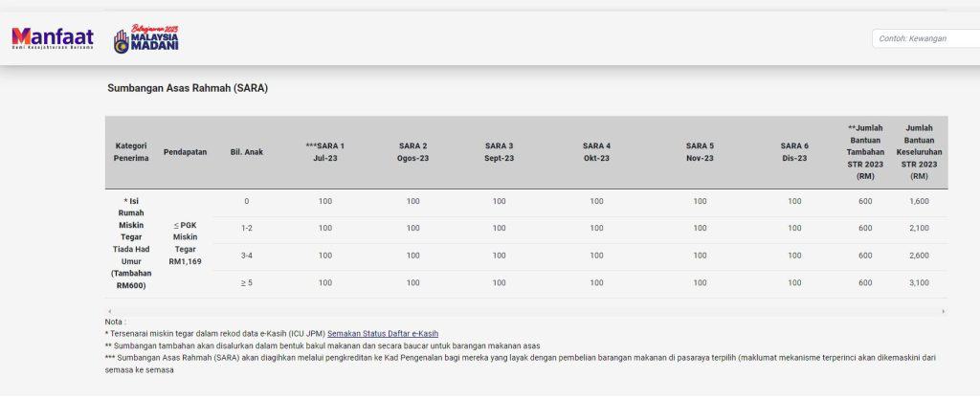Click the total '1,600' cell
Viewport: 980px width, 400px height.
click(919, 201)
